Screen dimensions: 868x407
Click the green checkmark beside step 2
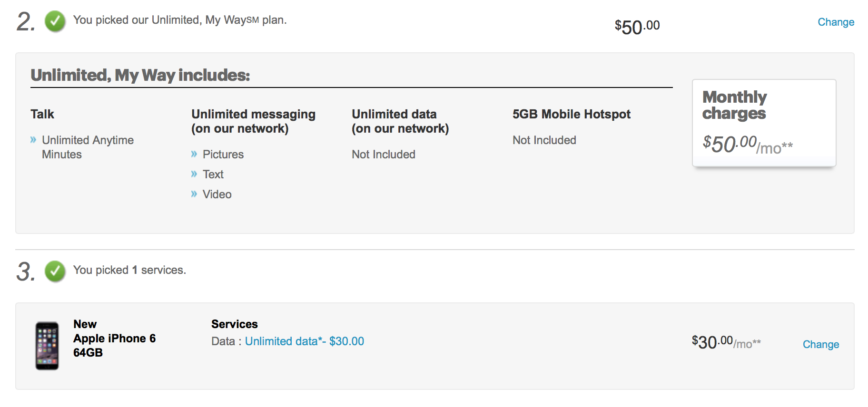(55, 21)
